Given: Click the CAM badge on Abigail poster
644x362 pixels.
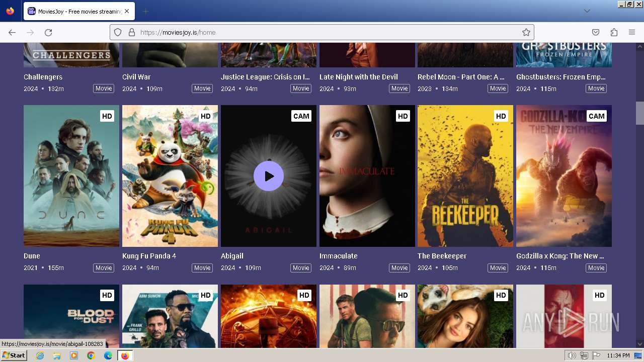Looking at the screenshot, I should pos(301,116).
